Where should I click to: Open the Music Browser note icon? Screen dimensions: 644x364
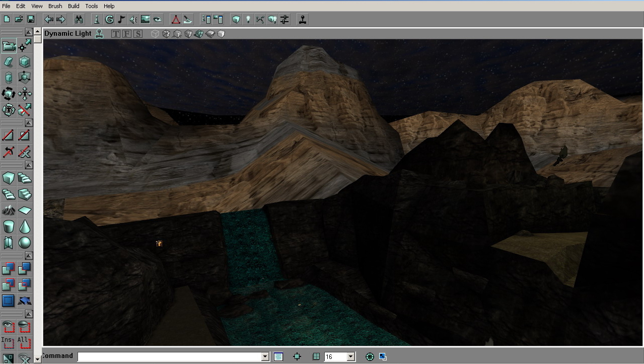click(121, 19)
